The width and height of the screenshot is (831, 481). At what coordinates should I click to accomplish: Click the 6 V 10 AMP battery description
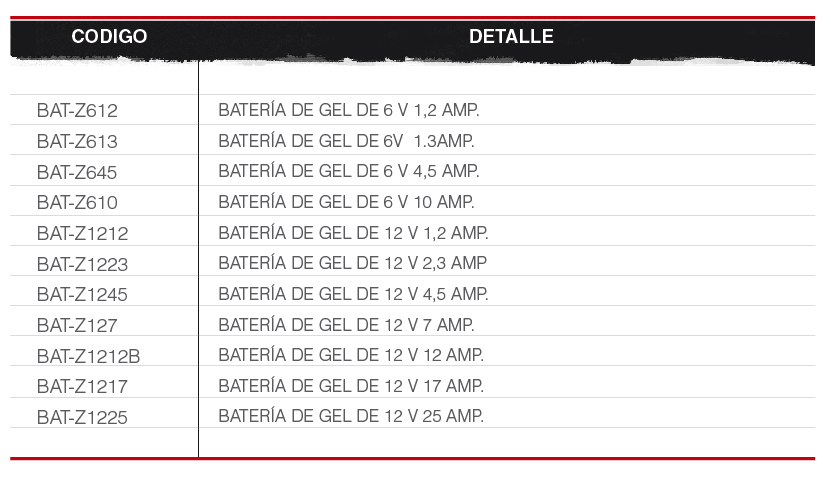[x=346, y=201]
